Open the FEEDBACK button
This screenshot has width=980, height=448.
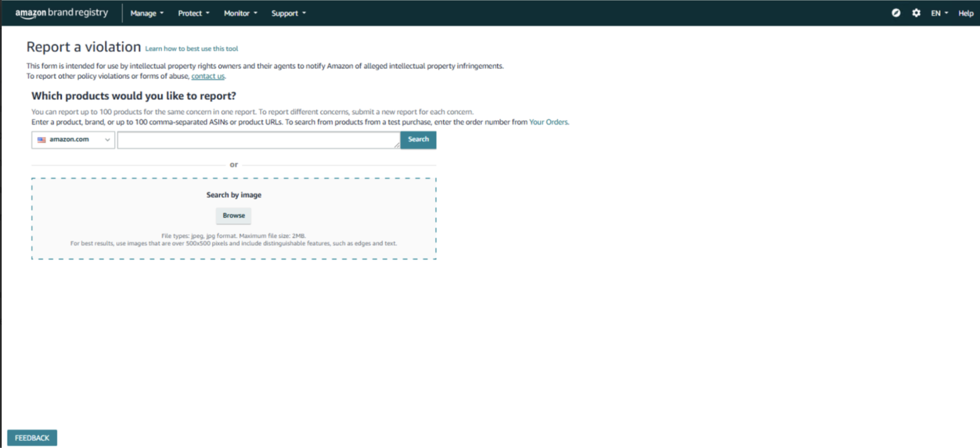coord(32,438)
